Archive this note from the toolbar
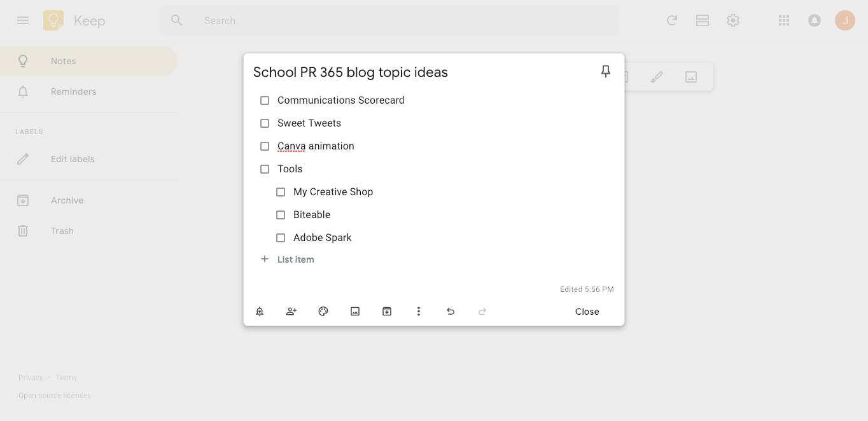 coord(387,312)
